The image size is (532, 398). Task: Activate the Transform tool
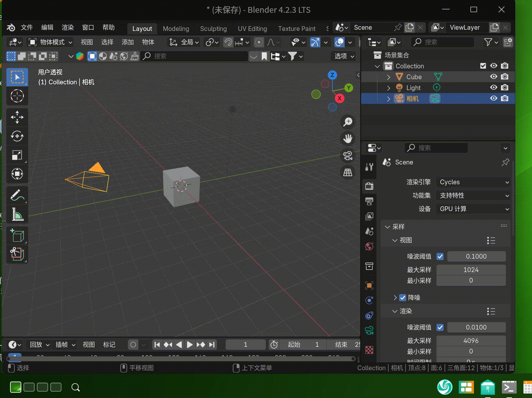click(x=17, y=174)
